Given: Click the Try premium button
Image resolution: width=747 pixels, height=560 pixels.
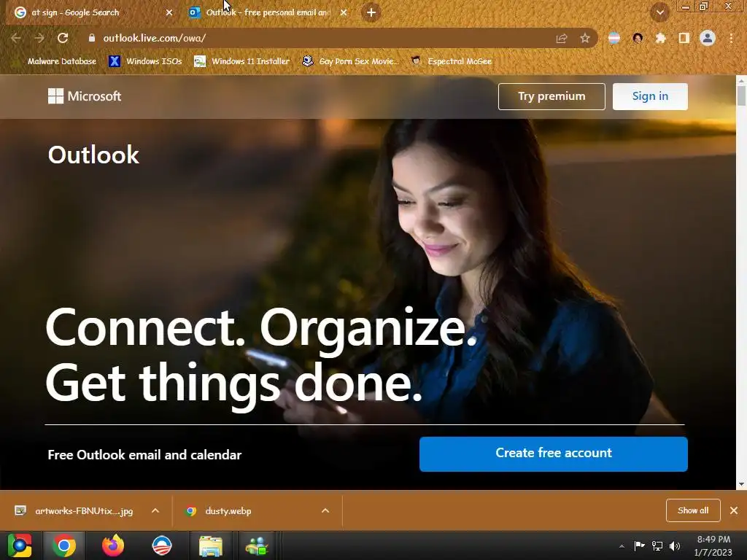Looking at the screenshot, I should 551,97.
